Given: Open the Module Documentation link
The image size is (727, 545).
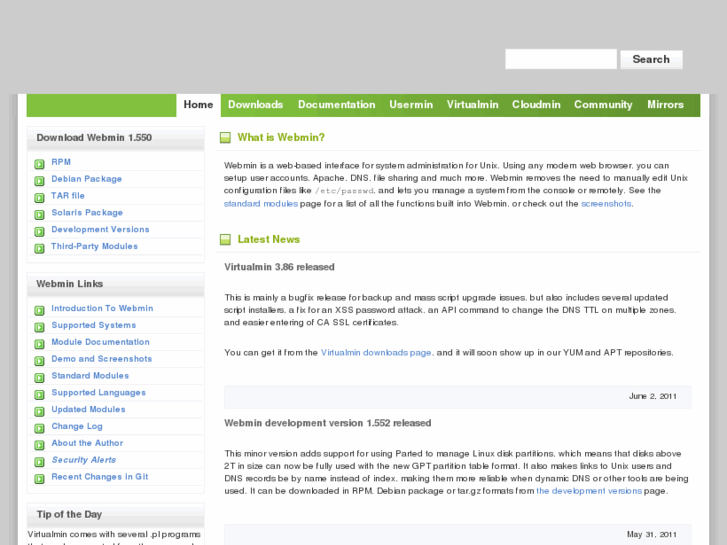Looking at the screenshot, I should click(x=101, y=342).
